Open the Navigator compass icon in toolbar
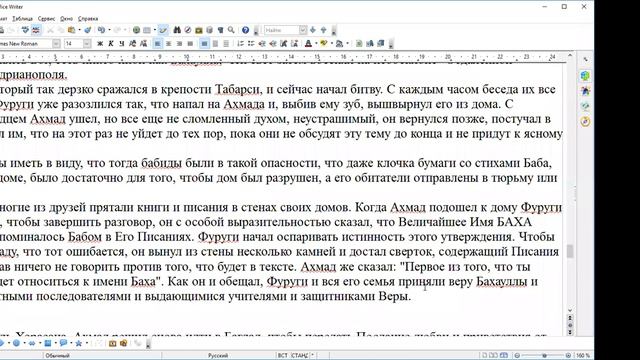Viewport: 640px width, 360px height. 188,30
